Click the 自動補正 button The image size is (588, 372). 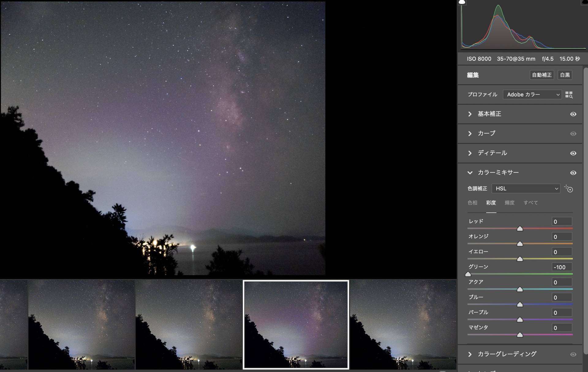[x=542, y=75]
